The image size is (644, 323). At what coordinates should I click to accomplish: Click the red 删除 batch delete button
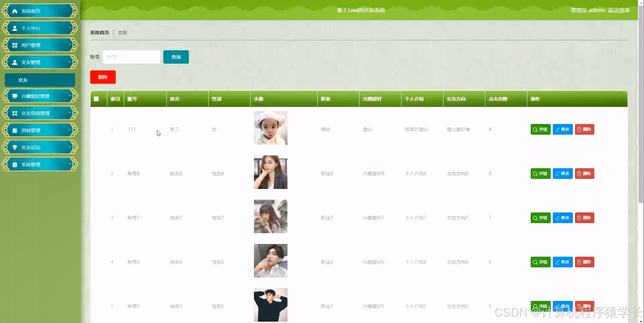tap(103, 77)
